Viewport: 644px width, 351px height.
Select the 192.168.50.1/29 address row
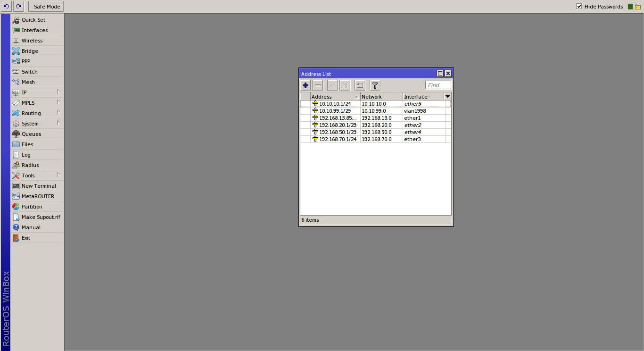375,132
